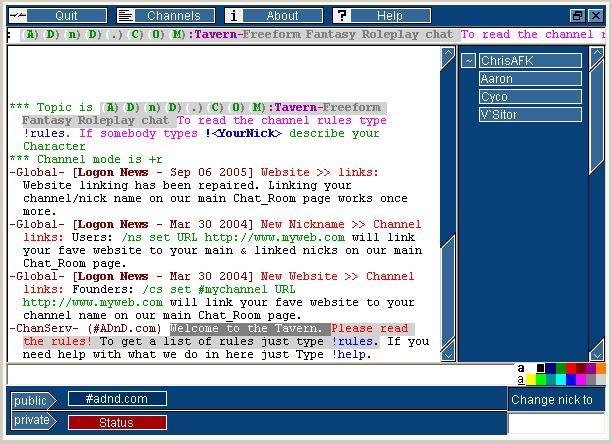Click the restore window icon

[577, 16]
